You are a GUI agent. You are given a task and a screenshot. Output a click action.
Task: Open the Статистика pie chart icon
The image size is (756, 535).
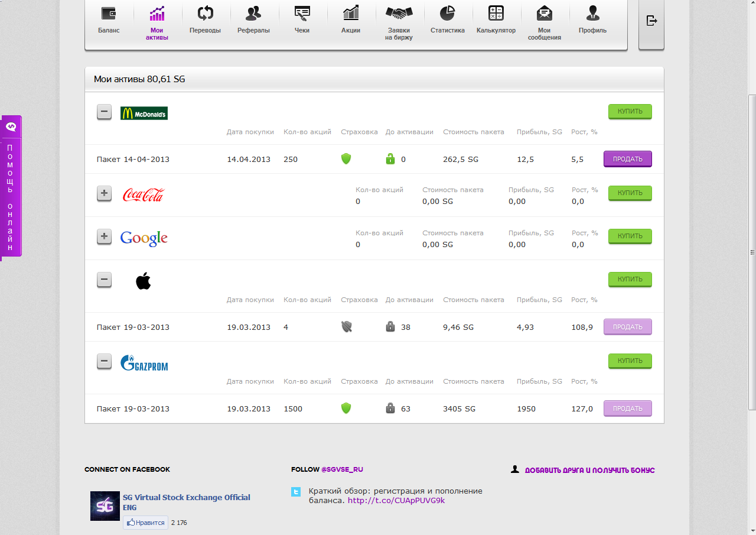[447, 13]
